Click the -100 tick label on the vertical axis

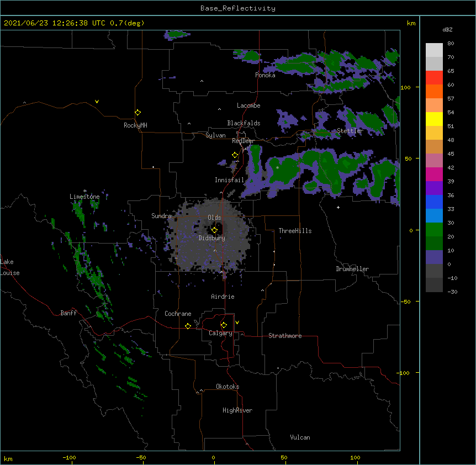click(x=404, y=373)
